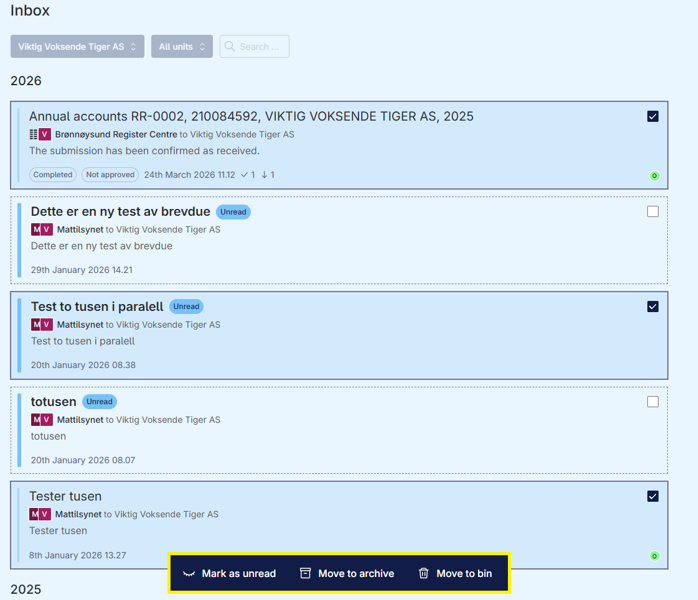Open the Tester tusen message title
This screenshot has width=698, height=600.
(x=65, y=496)
